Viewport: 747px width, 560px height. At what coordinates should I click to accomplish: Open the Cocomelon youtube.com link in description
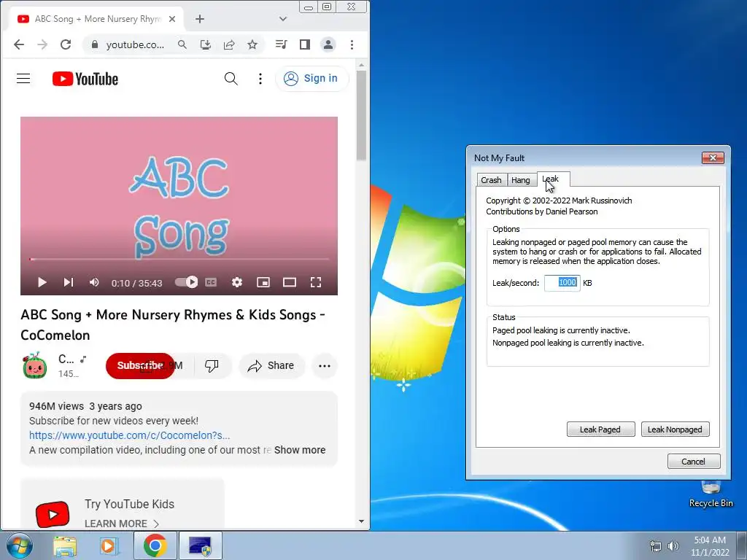pyautogui.click(x=130, y=435)
